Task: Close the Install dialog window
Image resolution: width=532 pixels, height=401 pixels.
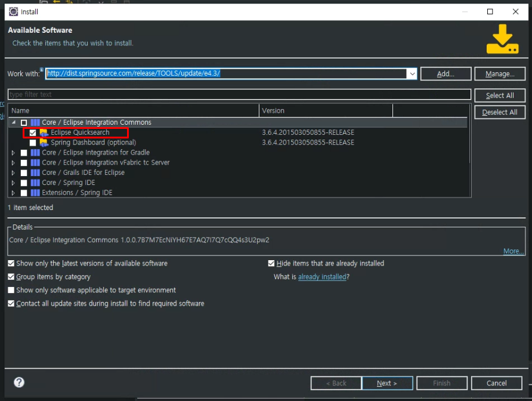Action: pyautogui.click(x=515, y=11)
